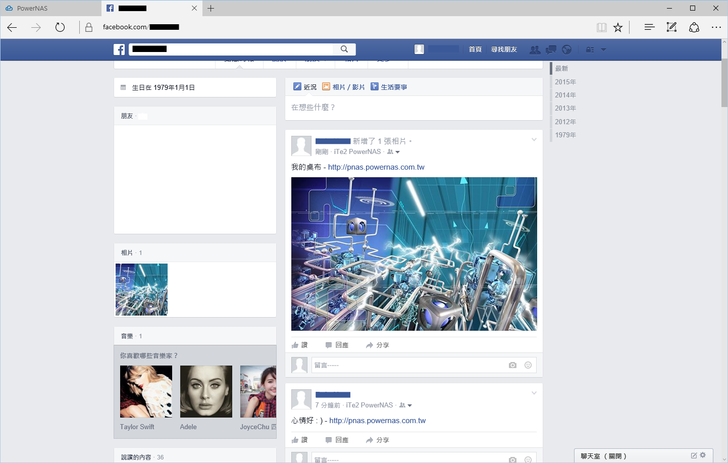Open the friend requests icon

click(x=535, y=49)
